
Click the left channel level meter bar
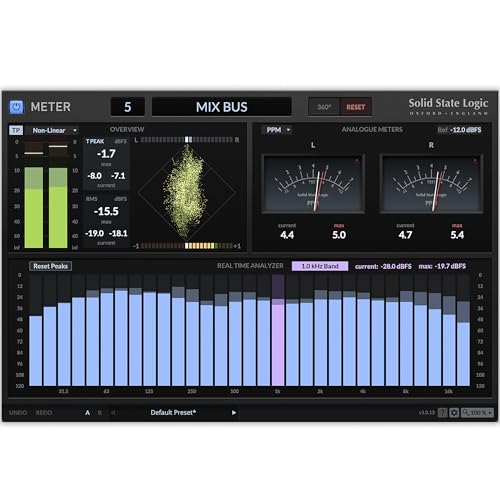[x=34, y=195]
